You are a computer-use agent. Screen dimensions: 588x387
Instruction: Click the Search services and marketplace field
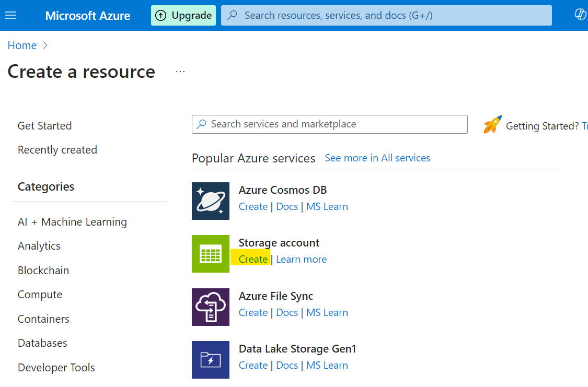point(330,124)
